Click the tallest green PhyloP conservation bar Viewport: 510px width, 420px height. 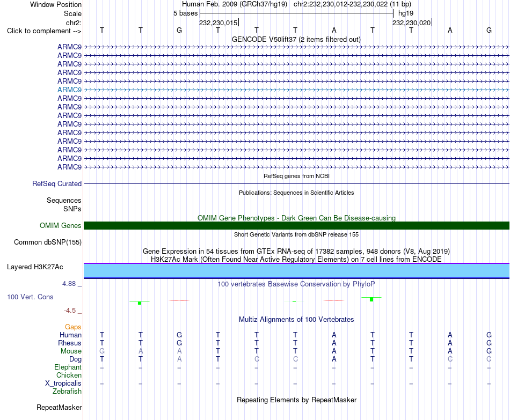coord(371,299)
